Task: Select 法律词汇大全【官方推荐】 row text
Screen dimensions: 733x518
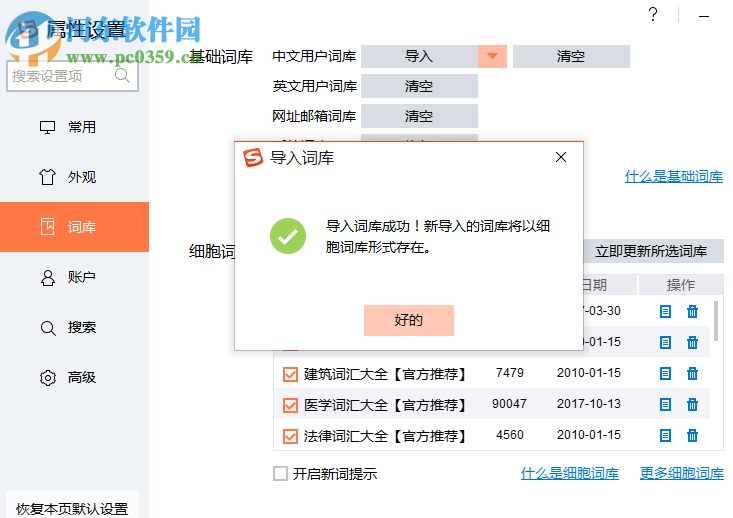Action: pos(385,436)
